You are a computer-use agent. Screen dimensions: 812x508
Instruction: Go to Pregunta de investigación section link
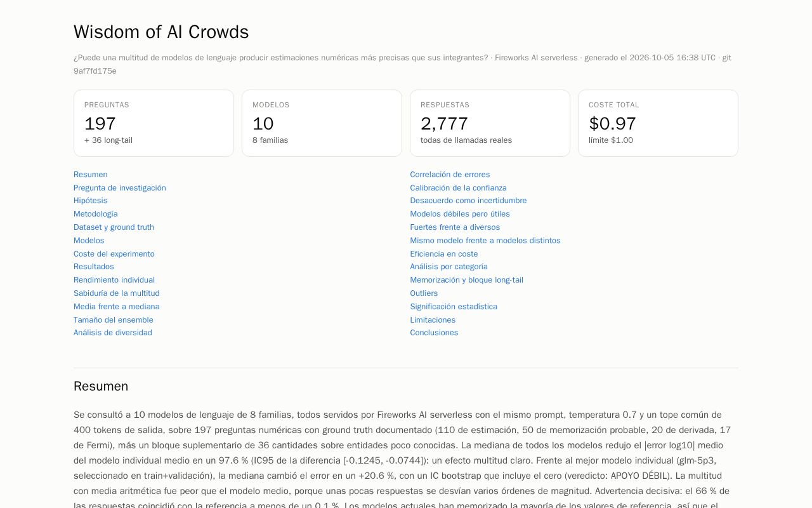[120, 188]
